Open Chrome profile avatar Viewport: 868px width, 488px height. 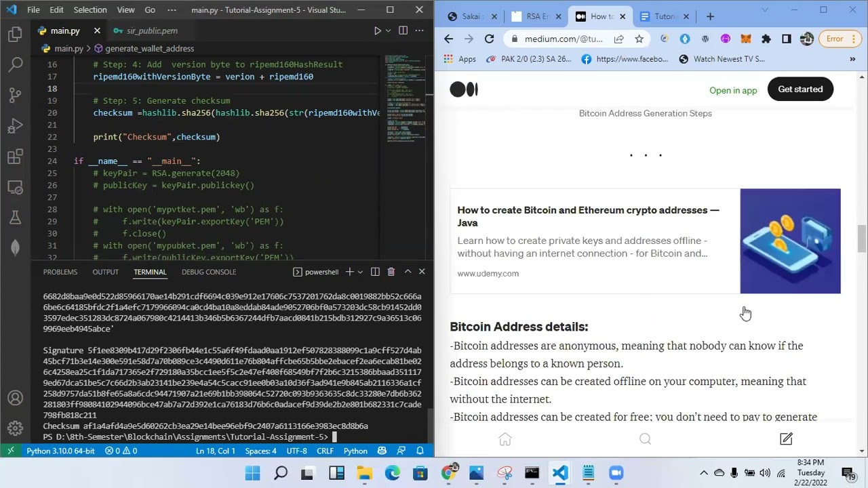(806, 39)
